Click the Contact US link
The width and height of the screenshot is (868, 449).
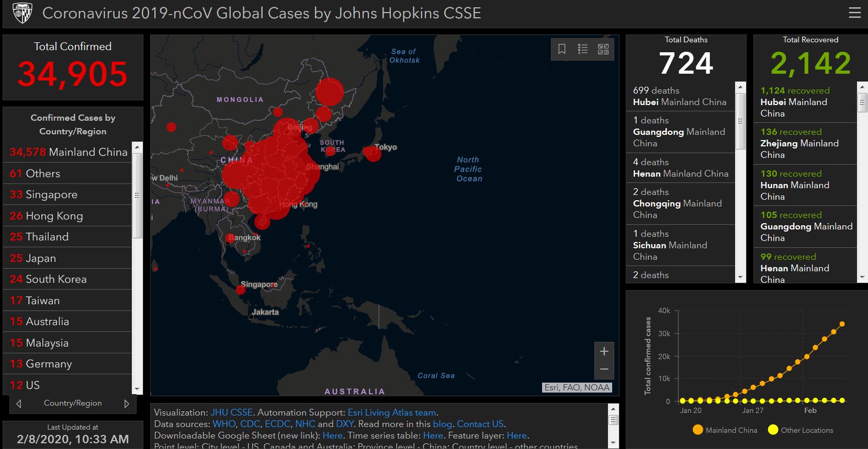coord(480,424)
